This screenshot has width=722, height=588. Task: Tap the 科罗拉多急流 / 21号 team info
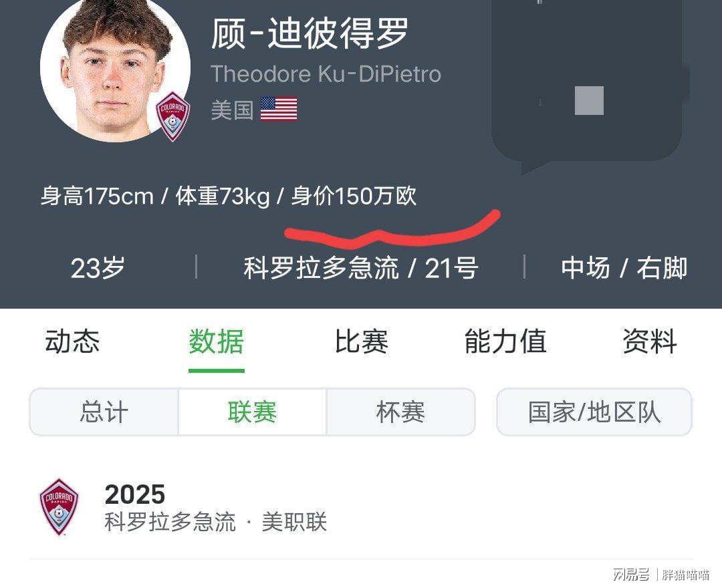point(360,268)
